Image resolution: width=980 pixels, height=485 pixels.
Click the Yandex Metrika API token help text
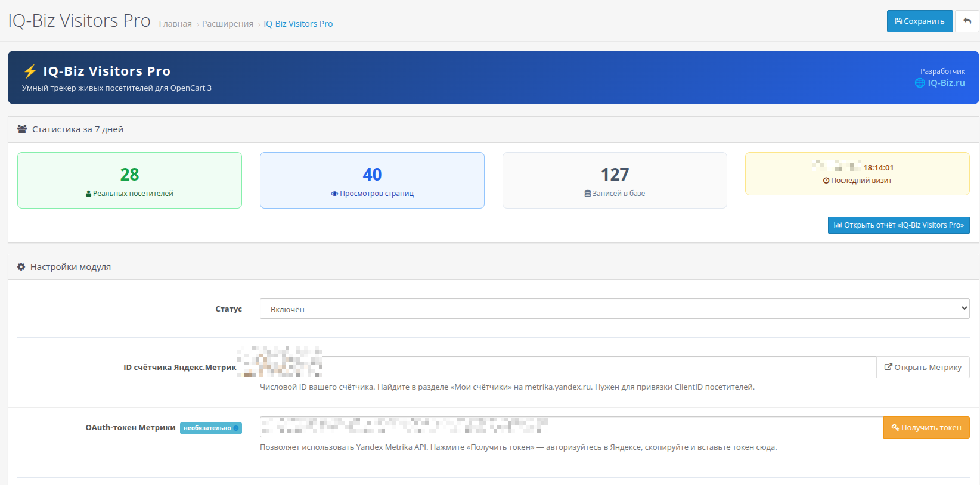pyautogui.click(x=518, y=447)
